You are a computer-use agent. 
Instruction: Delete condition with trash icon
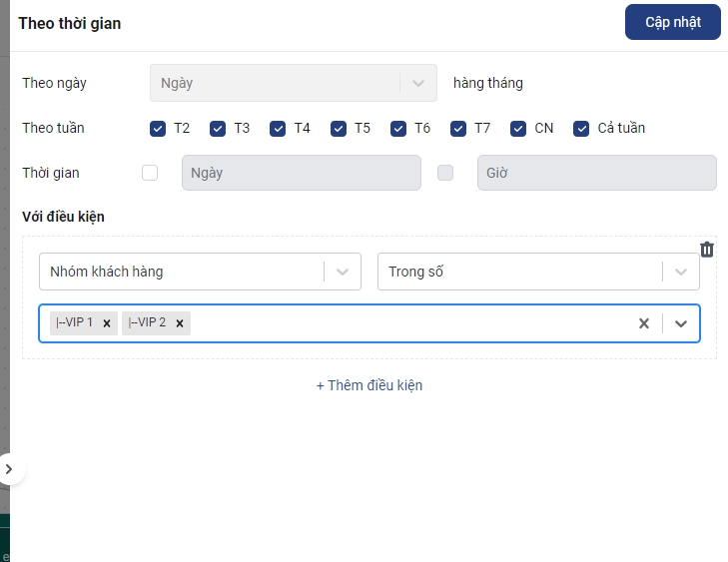pyautogui.click(x=706, y=250)
